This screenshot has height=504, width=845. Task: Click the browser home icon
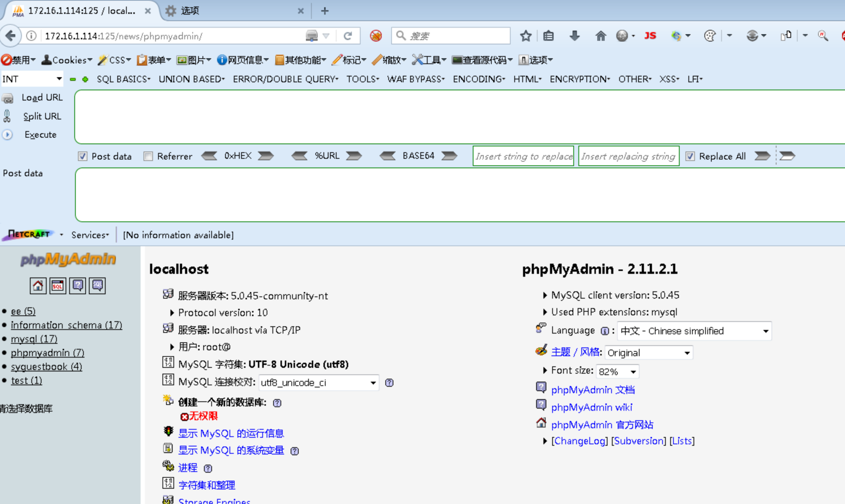pos(600,36)
